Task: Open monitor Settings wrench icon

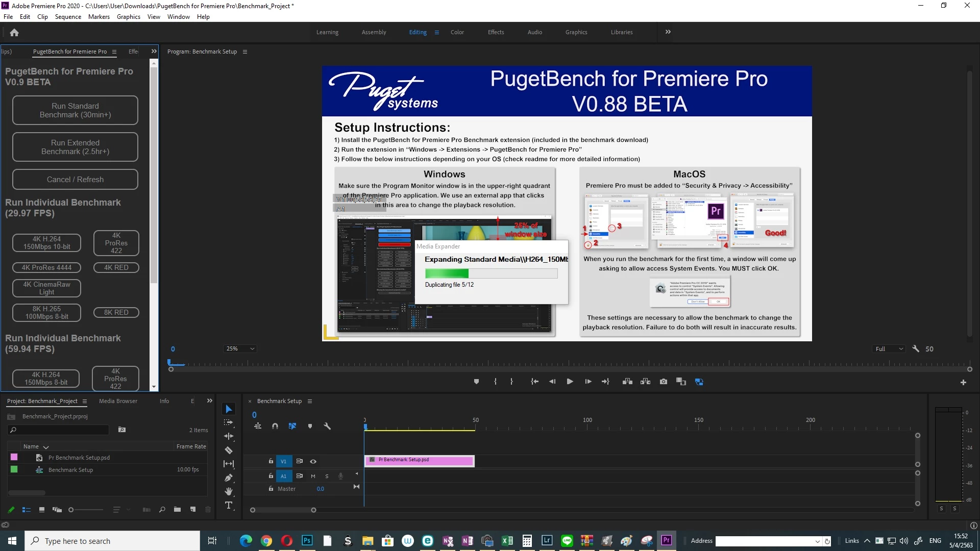Action: coord(916,349)
